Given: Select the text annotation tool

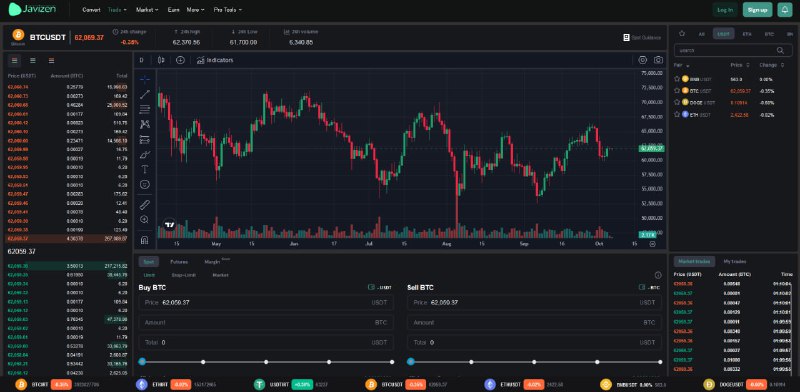Looking at the screenshot, I should (x=145, y=169).
